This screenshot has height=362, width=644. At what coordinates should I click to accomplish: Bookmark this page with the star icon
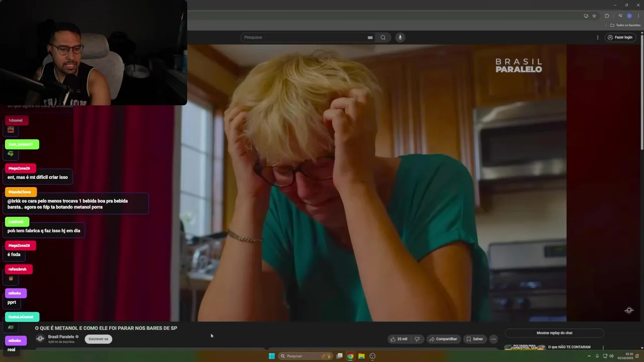coord(594,16)
